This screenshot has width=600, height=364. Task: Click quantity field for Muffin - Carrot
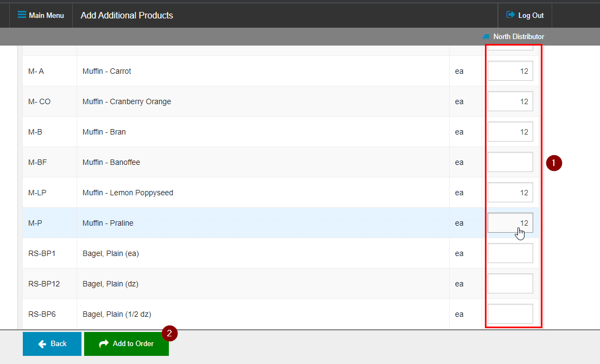click(510, 71)
